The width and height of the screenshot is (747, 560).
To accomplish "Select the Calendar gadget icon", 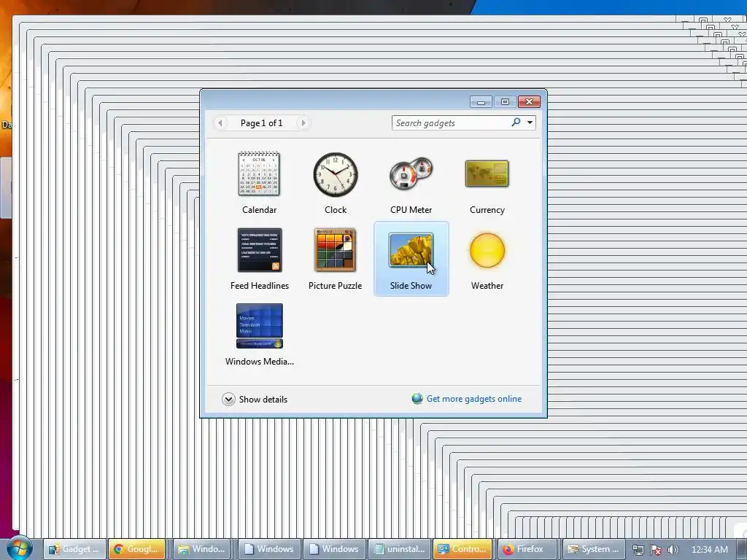I will click(x=259, y=174).
